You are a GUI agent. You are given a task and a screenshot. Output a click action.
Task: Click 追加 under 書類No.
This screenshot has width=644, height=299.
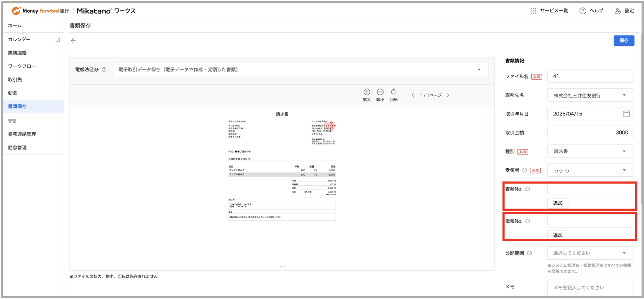point(558,203)
